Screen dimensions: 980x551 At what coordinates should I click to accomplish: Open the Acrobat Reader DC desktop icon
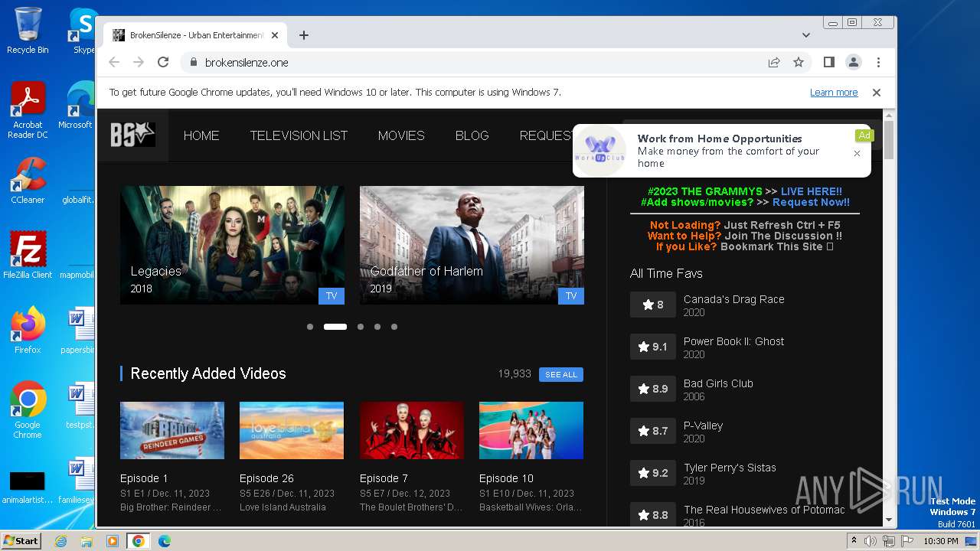click(28, 111)
